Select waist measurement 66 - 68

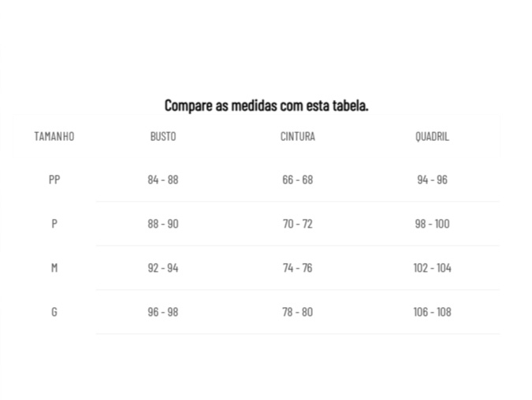[297, 180]
